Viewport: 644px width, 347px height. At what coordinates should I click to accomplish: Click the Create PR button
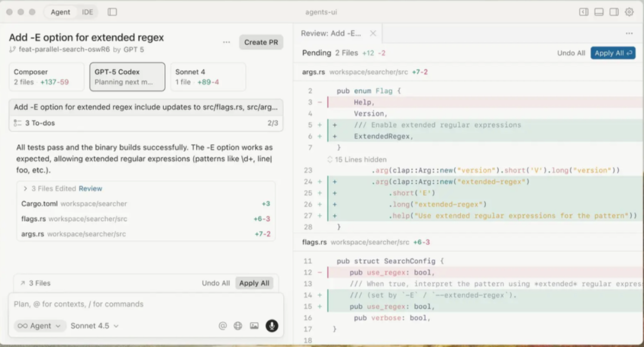tap(261, 42)
